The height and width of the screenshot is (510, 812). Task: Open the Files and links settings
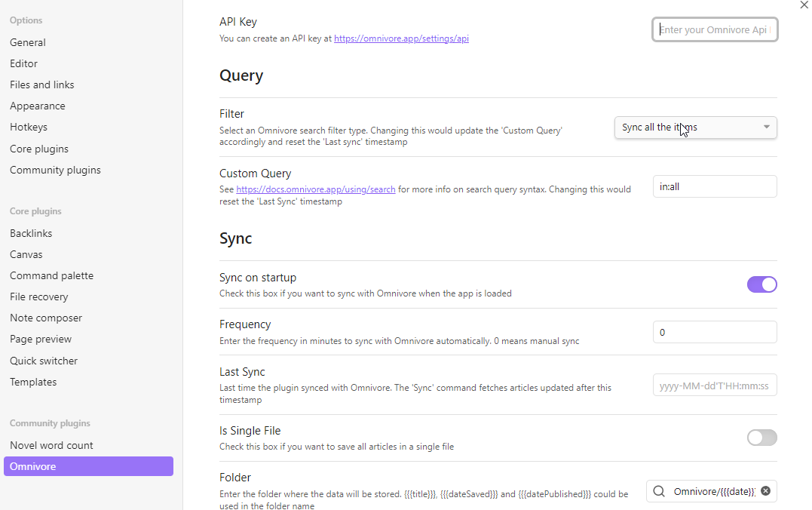click(x=42, y=85)
